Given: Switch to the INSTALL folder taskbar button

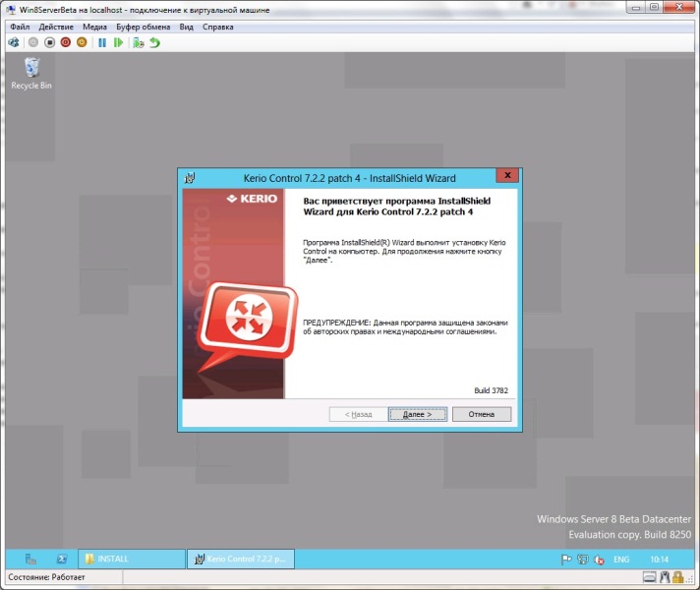Looking at the screenshot, I should coord(131,559).
